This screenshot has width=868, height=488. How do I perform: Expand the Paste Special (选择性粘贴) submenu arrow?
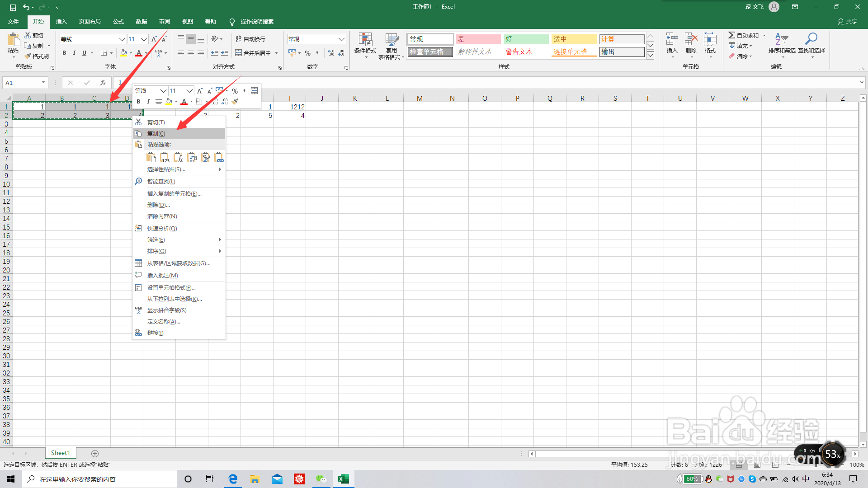(x=220, y=169)
